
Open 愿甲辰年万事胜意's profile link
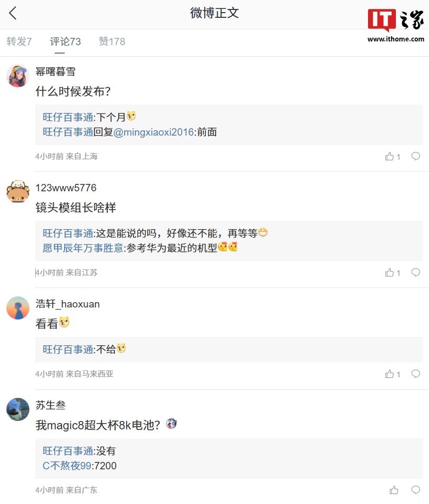(x=83, y=248)
